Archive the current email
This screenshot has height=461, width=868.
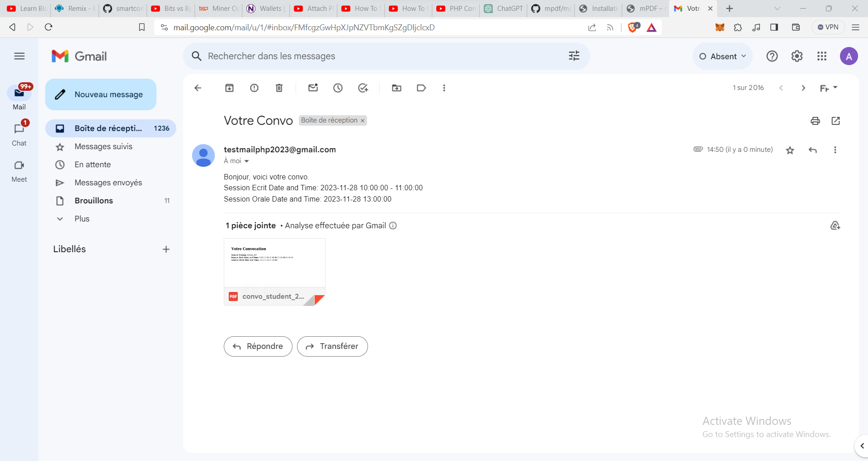[x=229, y=88]
